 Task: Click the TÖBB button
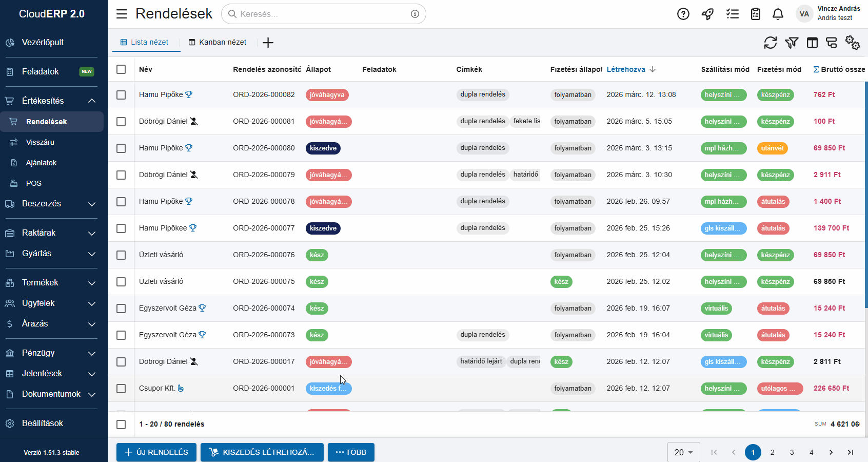click(351, 452)
